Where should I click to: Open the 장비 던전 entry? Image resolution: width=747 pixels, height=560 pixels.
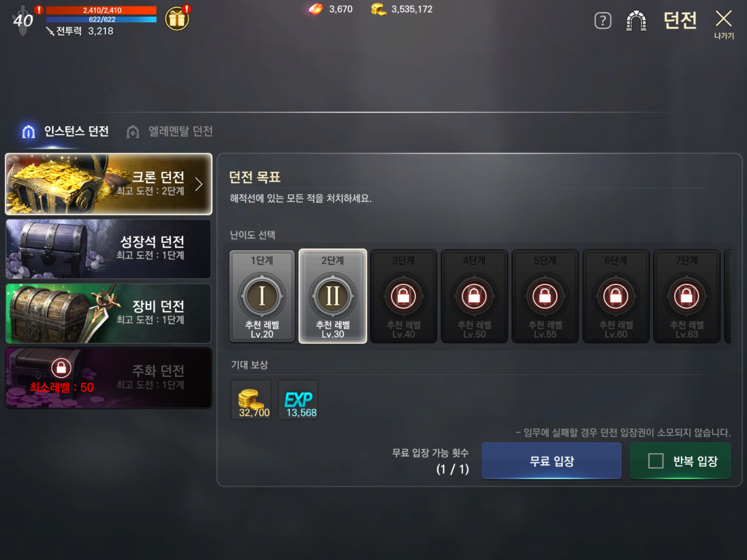point(108,314)
